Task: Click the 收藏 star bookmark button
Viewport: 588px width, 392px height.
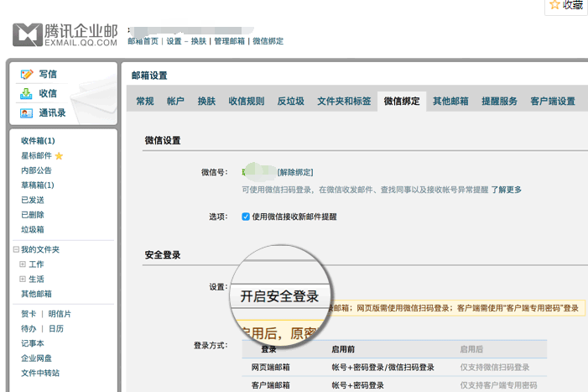Action: point(565,5)
